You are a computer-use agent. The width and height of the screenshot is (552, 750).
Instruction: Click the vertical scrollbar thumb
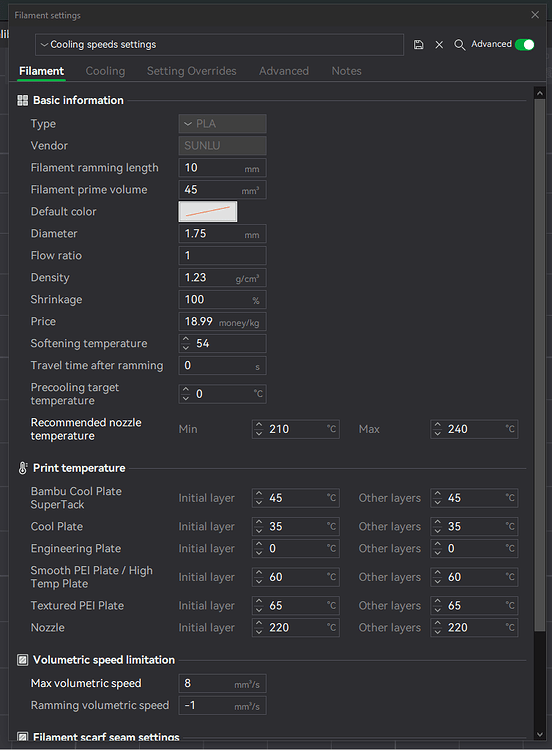pyautogui.click(x=540, y=365)
